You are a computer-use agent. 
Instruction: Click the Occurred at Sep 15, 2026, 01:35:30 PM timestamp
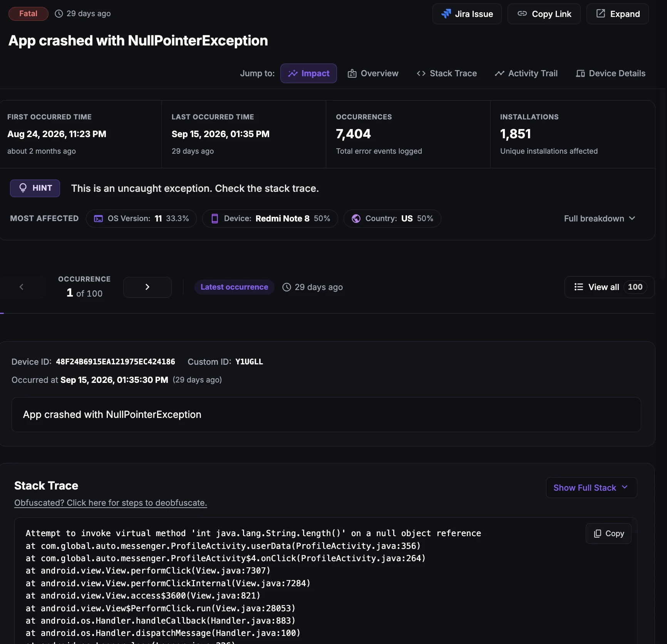click(114, 380)
